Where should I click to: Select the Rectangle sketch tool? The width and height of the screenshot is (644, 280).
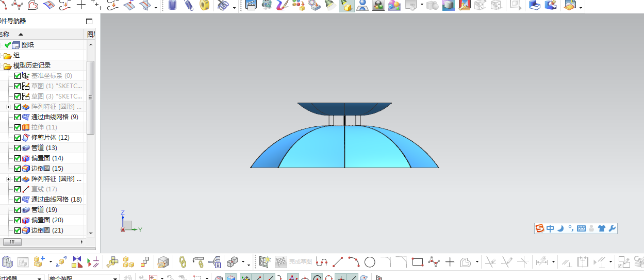point(418,262)
